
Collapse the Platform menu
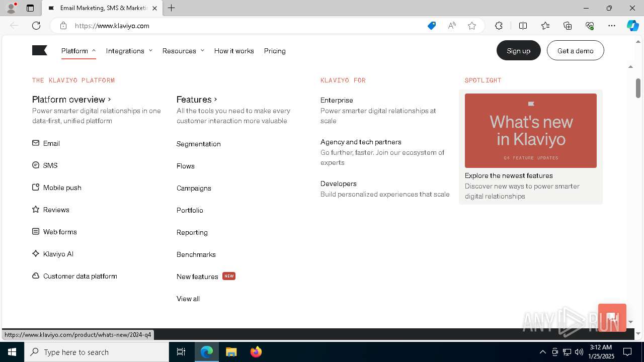coord(78,51)
